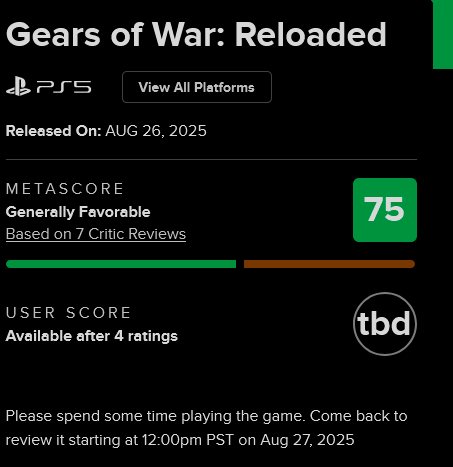Viewport: 453px width, 467px height.
Task: Click the horizontal divider below release date
Action: [211, 160]
